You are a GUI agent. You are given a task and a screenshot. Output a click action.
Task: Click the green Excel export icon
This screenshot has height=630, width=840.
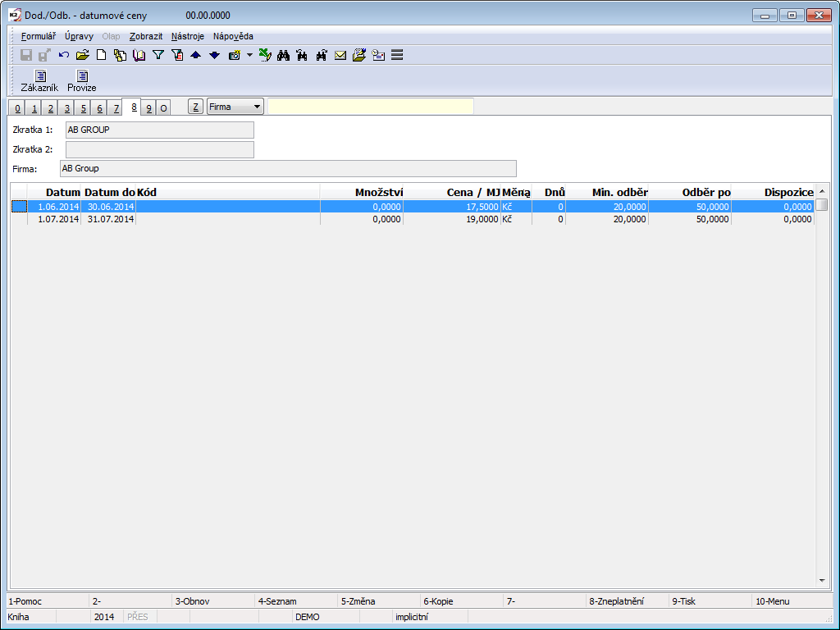point(265,55)
